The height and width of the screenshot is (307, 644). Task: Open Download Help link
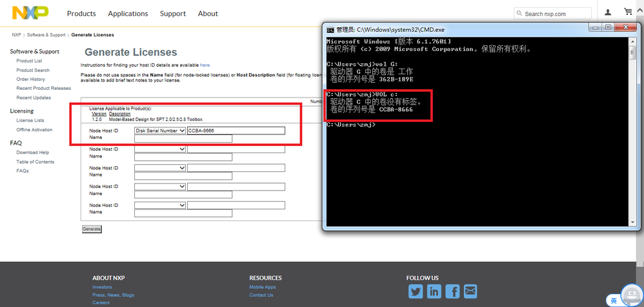click(x=32, y=153)
